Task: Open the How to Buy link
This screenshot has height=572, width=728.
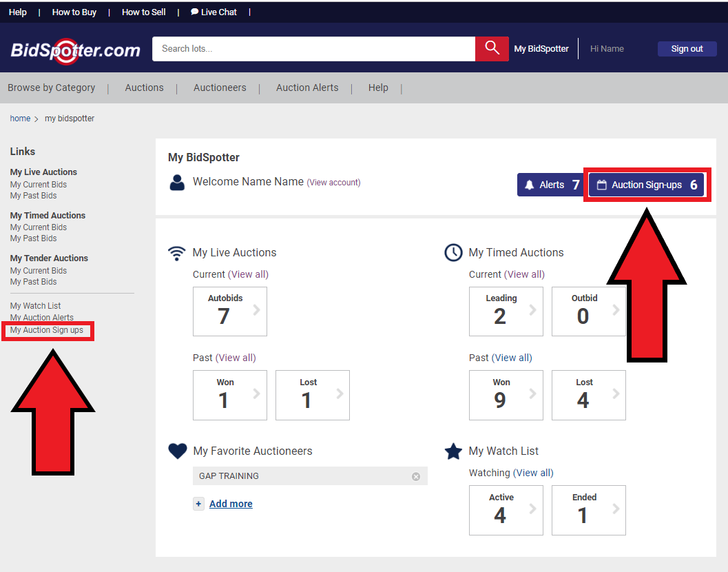Action: (x=74, y=12)
